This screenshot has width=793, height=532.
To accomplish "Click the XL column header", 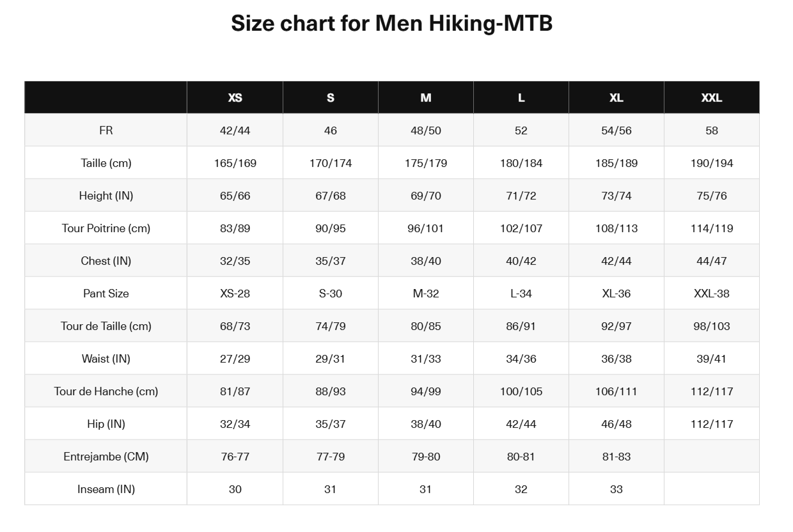I will pyautogui.click(x=616, y=98).
